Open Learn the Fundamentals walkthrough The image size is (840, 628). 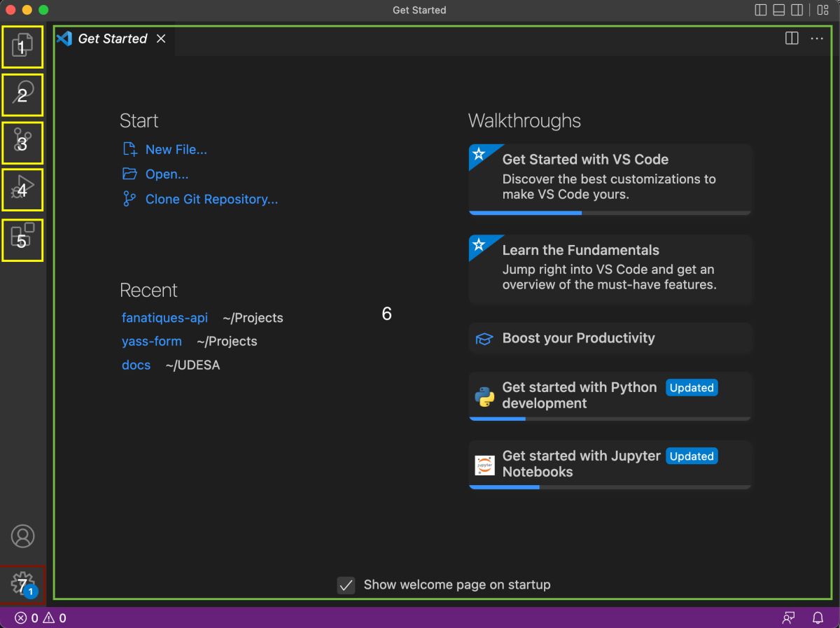(x=610, y=270)
